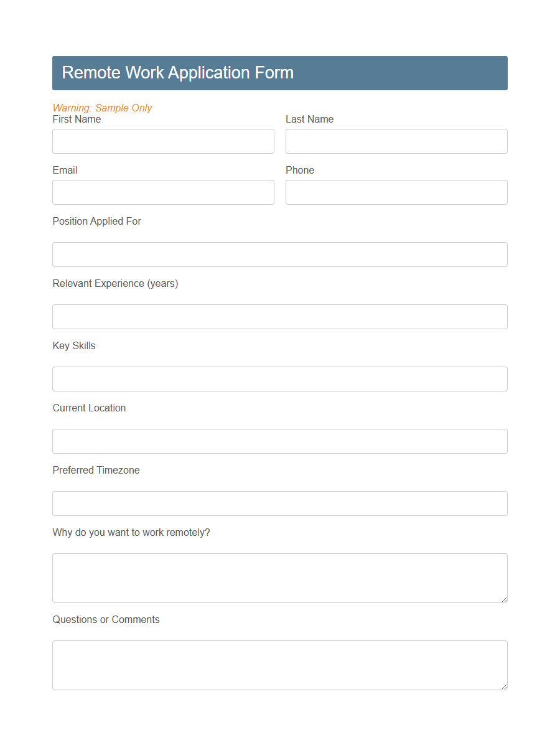Select the Key Skills input box
Viewport: 560px width, 735px height.
(x=279, y=379)
